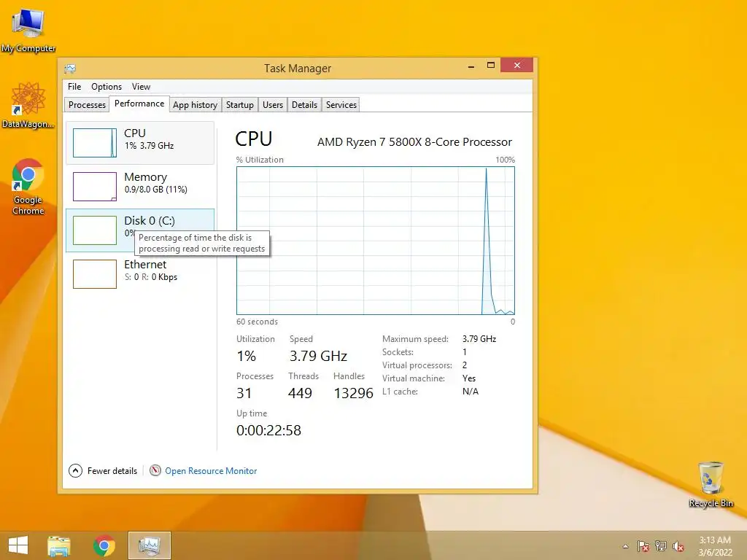Click the Memory 0.9/8.0 GB (11%) text
This screenshot has height=560, width=747.
156,190
